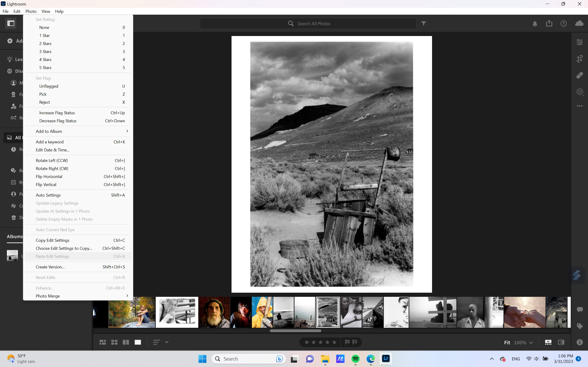
Task: Open the Keywords tag panel icon
Action: point(580,326)
